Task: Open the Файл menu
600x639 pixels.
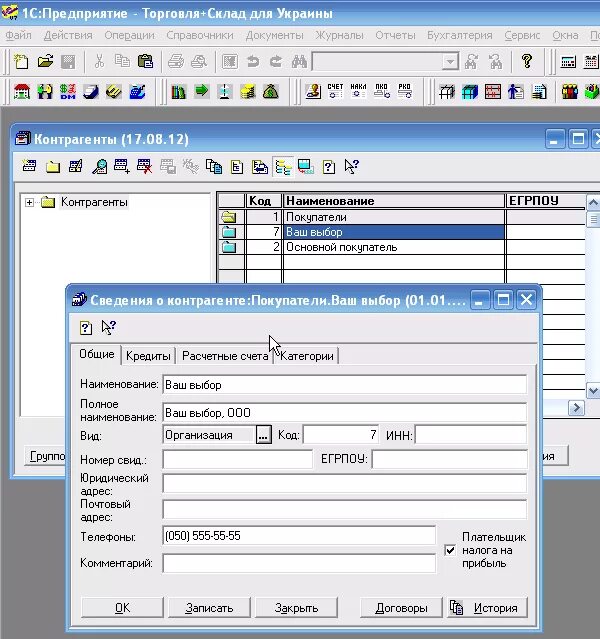Action: (18, 35)
